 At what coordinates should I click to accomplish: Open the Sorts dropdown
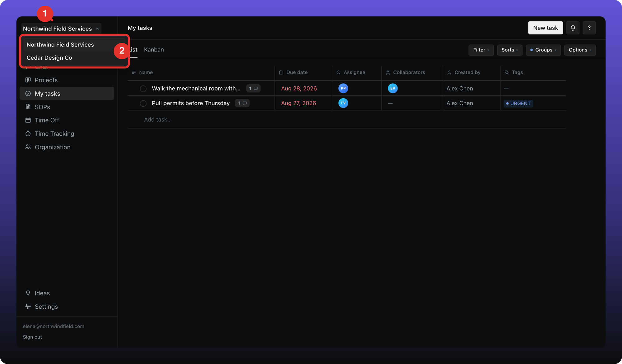(x=509, y=50)
